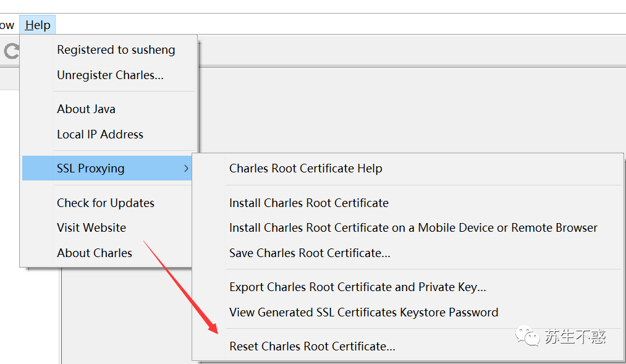626x364 pixels.
Task: Click the refresh toolbar icon
Action: (11, 51)
